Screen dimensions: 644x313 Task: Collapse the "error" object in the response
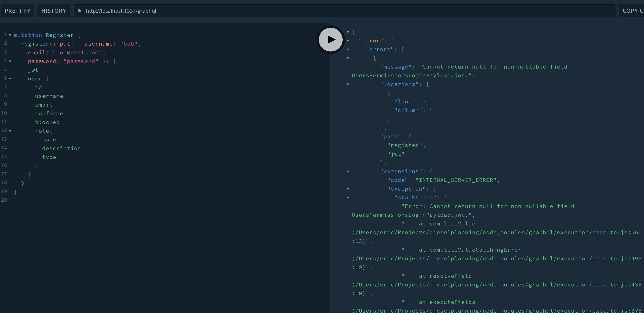pos(348,41)
